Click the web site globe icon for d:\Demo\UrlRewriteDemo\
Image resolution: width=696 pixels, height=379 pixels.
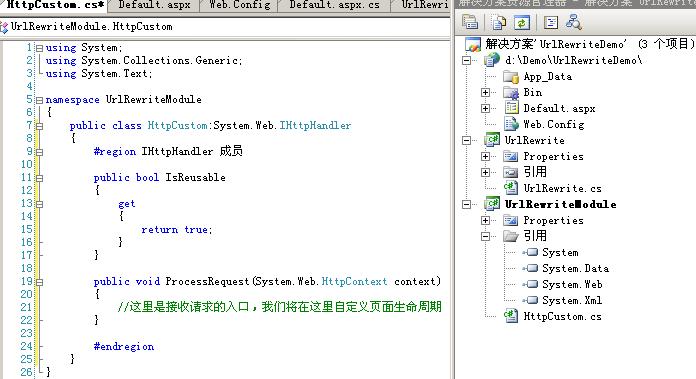[x=492, y=59]
